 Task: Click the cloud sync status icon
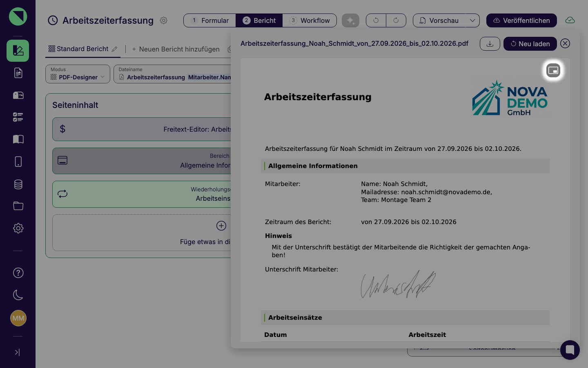[570, 20]
